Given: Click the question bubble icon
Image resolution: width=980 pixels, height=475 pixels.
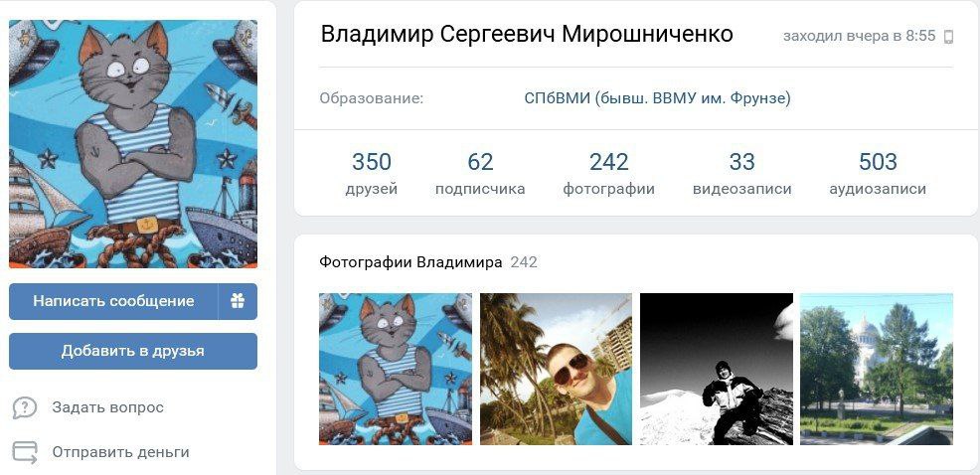Looking at the screenshot, I should [25, 408].
